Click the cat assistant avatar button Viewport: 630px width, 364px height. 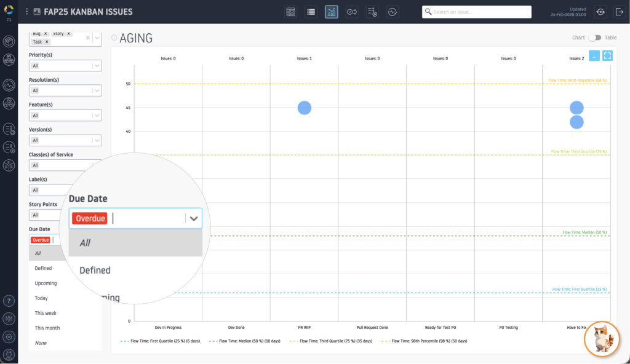coord(602,338)
